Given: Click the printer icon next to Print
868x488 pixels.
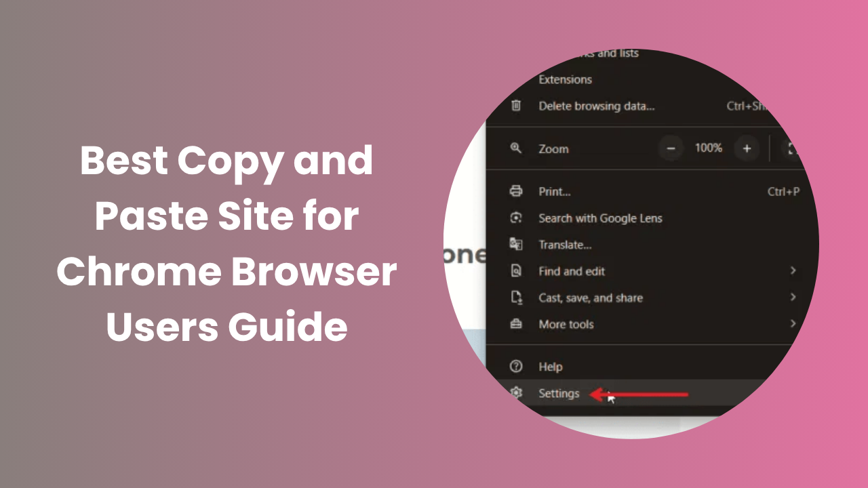Looking at the screenshot, I should click(x=516, y=191).
